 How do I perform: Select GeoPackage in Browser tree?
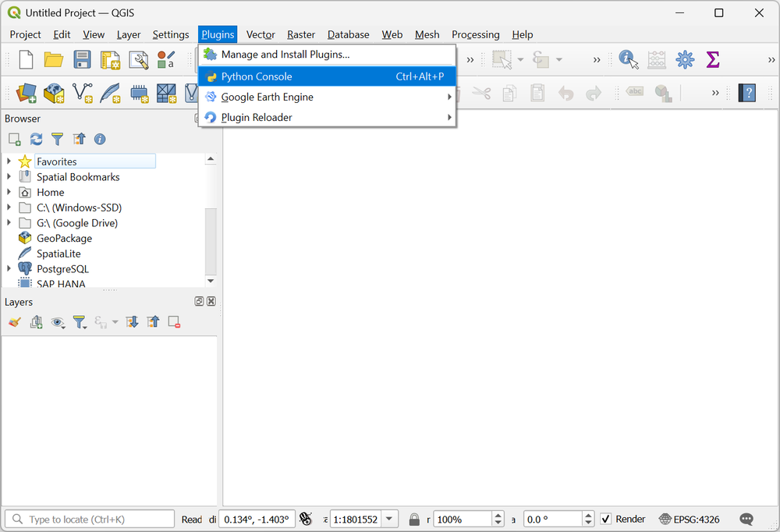tap(64, 239)
